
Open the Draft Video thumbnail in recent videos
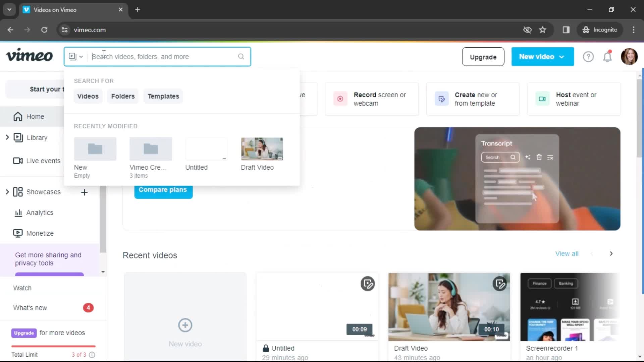[x=449, y=307]
